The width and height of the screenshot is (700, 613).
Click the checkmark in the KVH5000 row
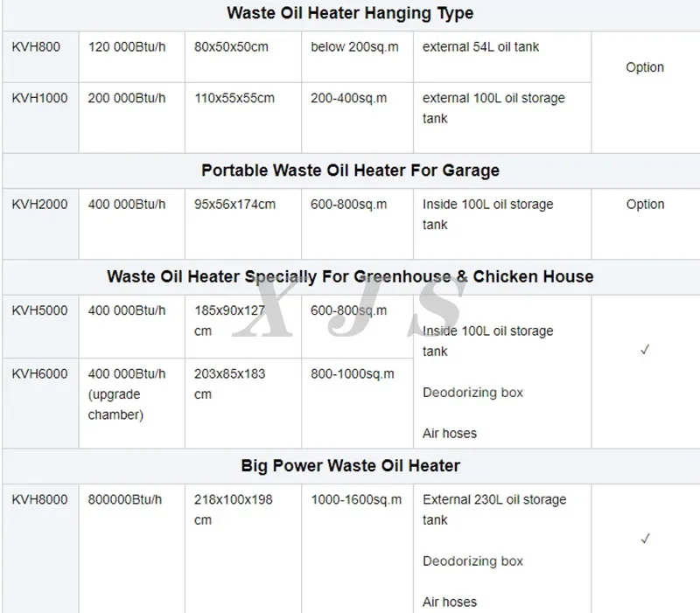click(x=645, y=350)
